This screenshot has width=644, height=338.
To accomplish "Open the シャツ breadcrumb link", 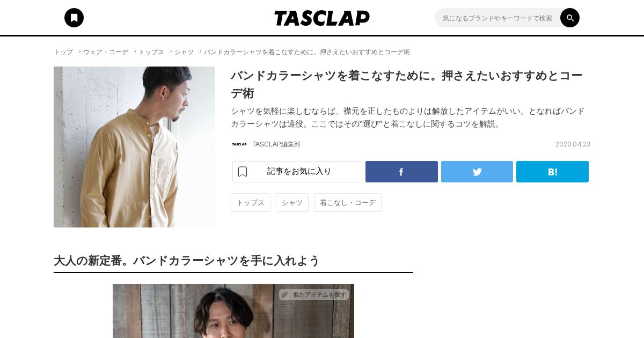I will pos(184,52).
